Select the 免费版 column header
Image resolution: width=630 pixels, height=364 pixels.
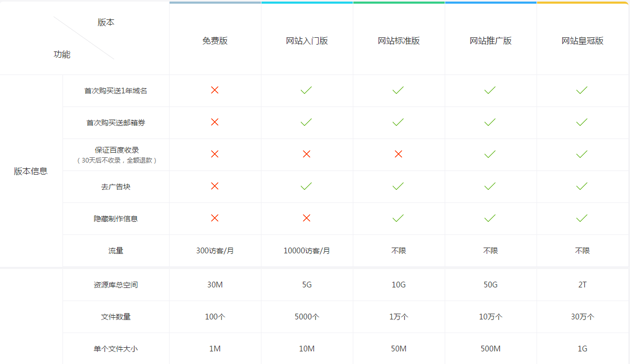(x=215, y=41)
